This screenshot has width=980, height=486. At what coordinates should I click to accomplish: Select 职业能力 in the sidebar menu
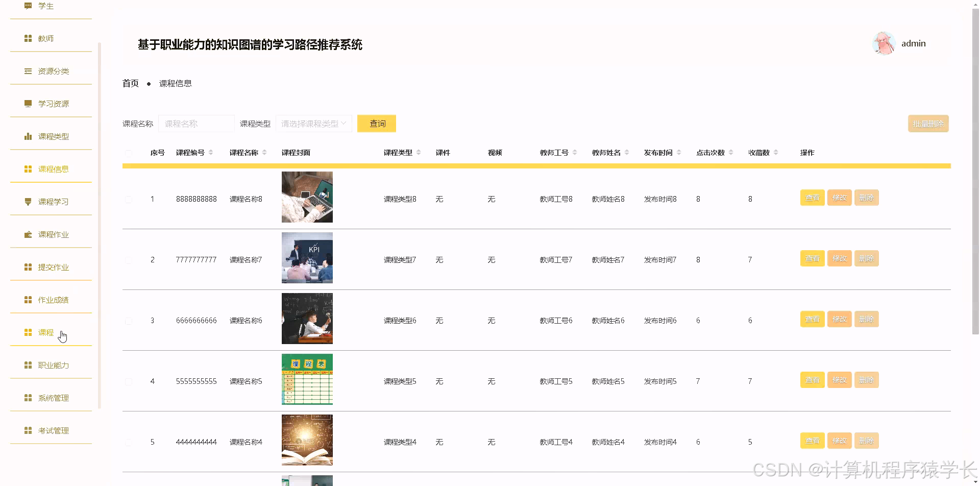pyautogui.click(x=28, y=364)
